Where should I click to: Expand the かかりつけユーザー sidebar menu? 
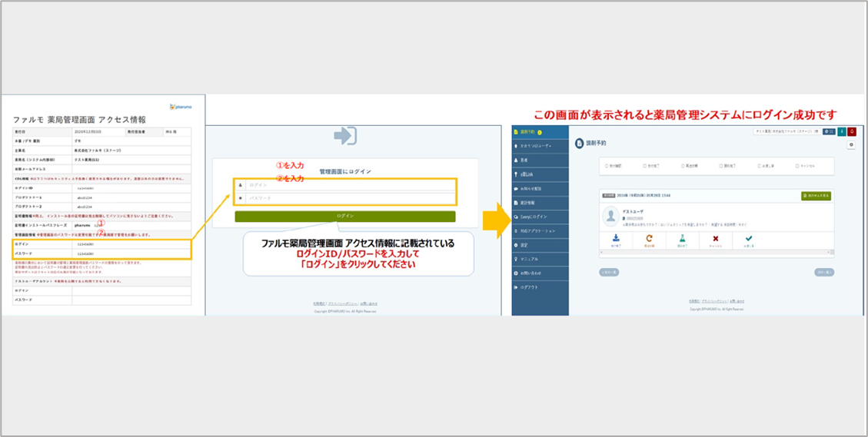[540, 146]
